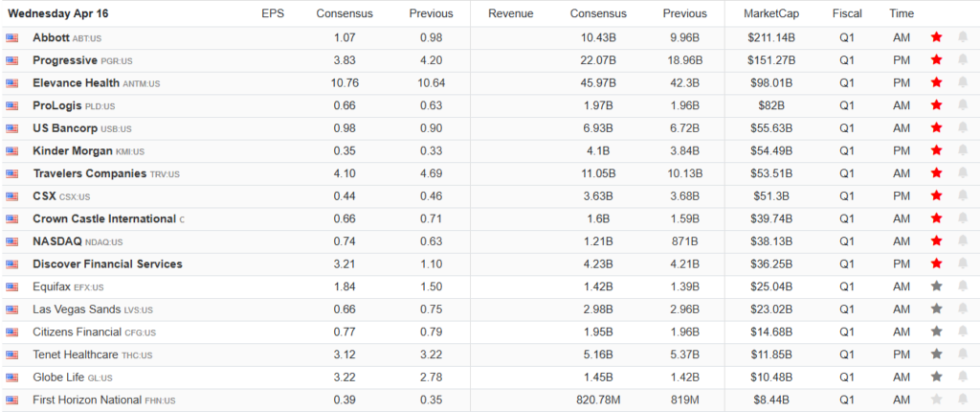Set alert bell for Elevance Health

coord(963,82)
